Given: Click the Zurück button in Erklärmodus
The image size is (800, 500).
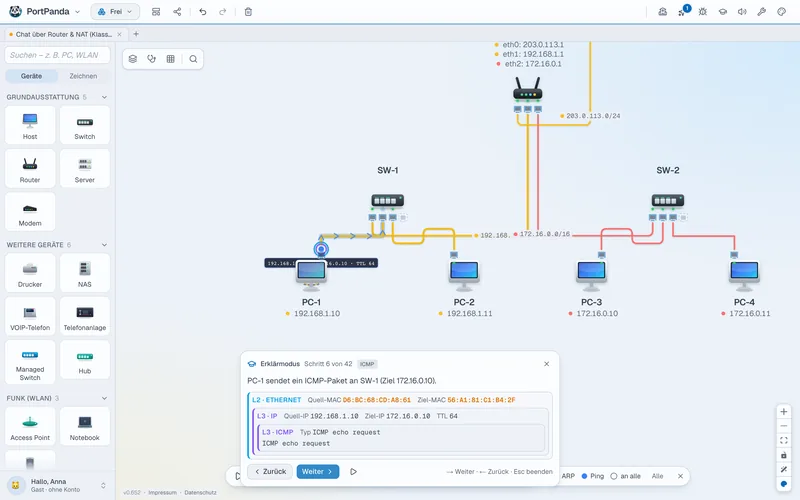Looking at the screenshot, I should pos(270,471).
